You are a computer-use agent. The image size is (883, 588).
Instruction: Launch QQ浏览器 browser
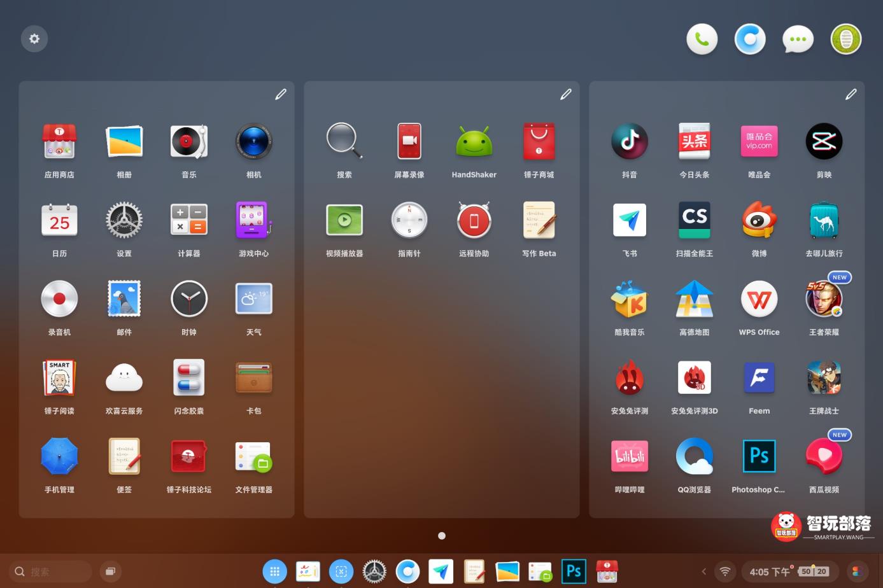695,457
